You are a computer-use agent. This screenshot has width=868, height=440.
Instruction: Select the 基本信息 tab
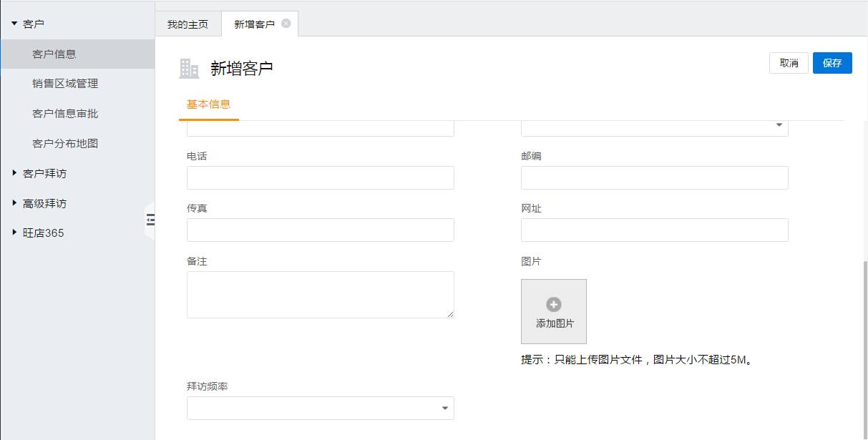pos(208,104)
